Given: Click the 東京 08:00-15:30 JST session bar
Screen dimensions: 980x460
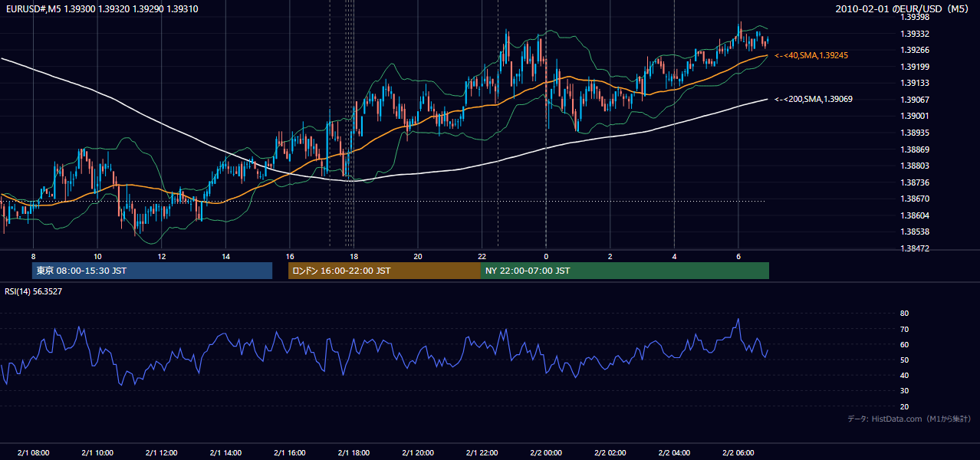Looking at the screenshot, I should (152, 271).
